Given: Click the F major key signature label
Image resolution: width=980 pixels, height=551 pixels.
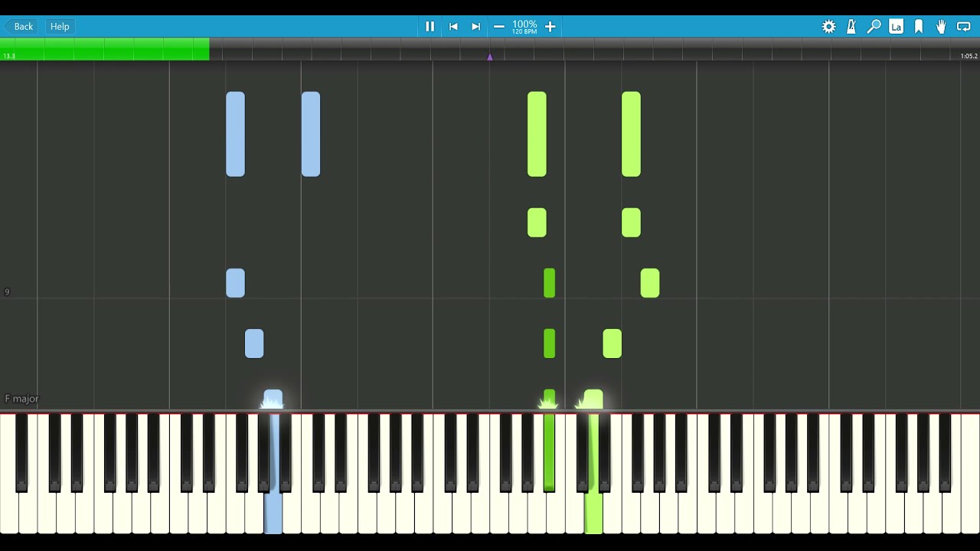Looking at the screenshot, I should tap(21, 399).
